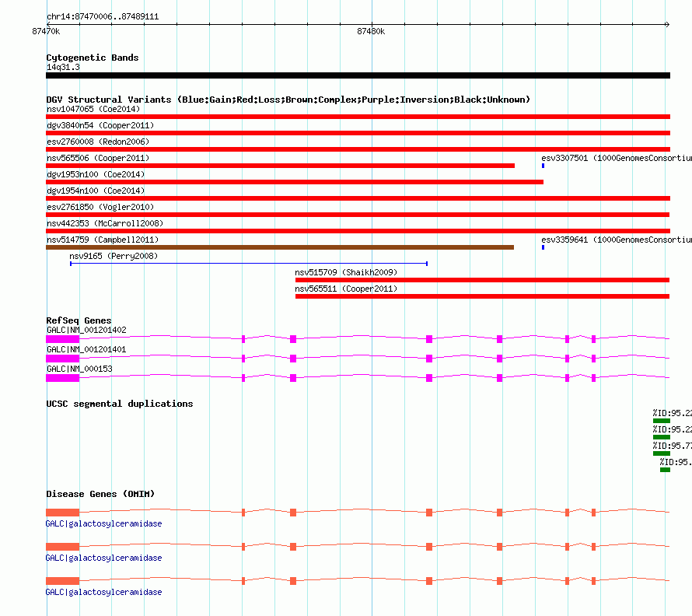Click the 87480k ruler tick label

click(x=371, y=31)
